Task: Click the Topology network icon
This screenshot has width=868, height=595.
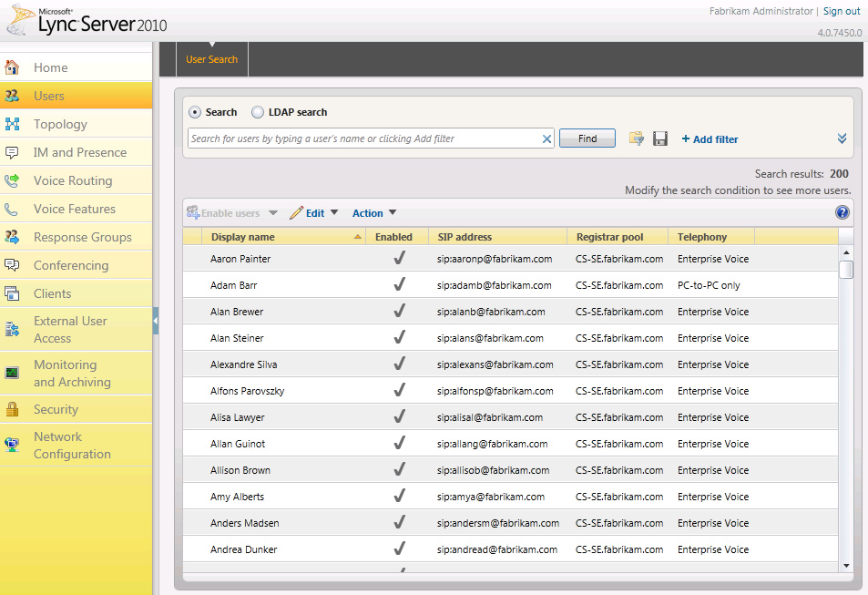Action: click(x=12, y=124)
